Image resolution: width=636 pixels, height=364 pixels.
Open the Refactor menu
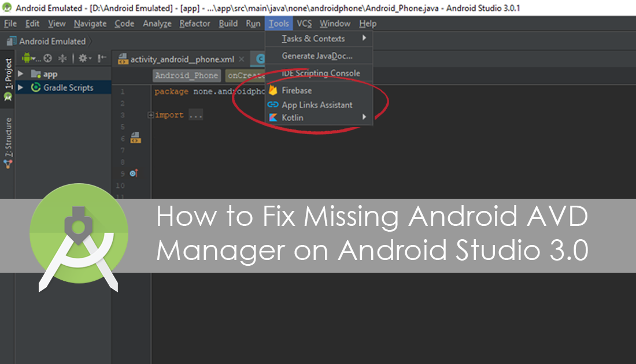pyautogui.click(x=195, y=24)
